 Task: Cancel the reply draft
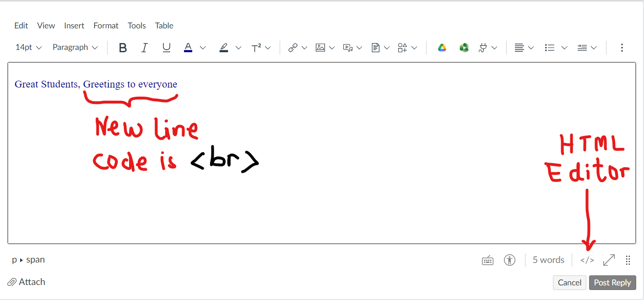click(x=569, y=282)
